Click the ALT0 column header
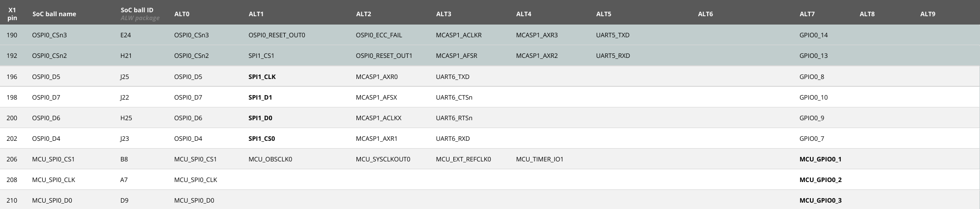Image resolution: width=980 pixels, height=209 pixels. tap(181, 14)
